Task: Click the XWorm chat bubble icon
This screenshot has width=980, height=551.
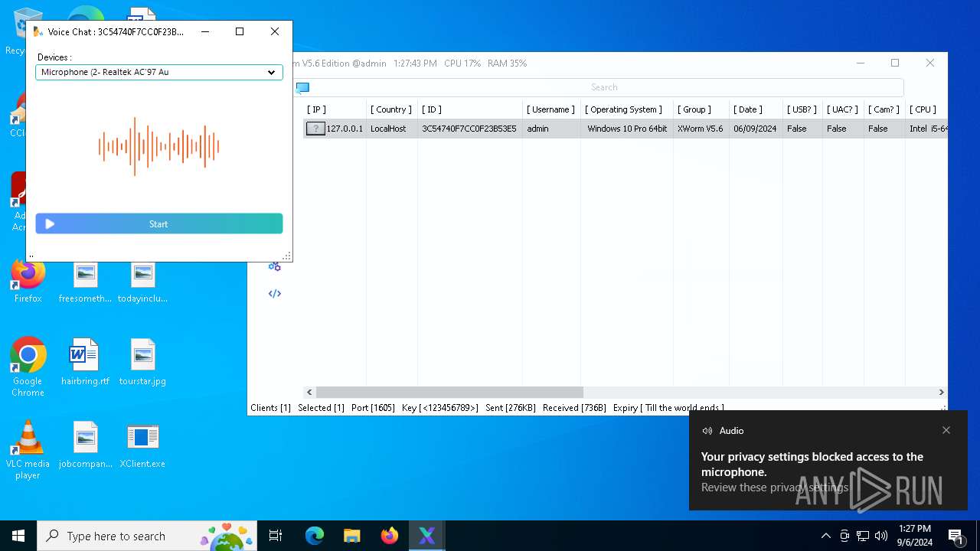Action: [302, 87]
